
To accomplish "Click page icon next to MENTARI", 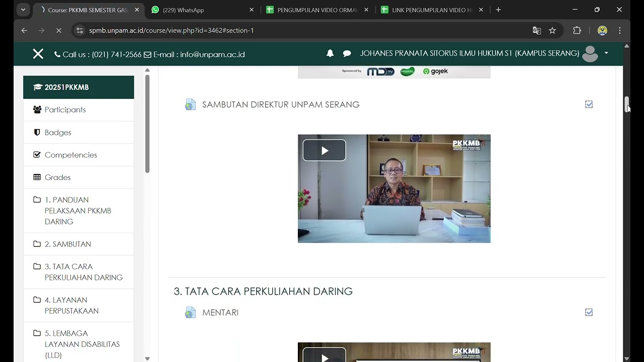I will click(x=190, y=313).
